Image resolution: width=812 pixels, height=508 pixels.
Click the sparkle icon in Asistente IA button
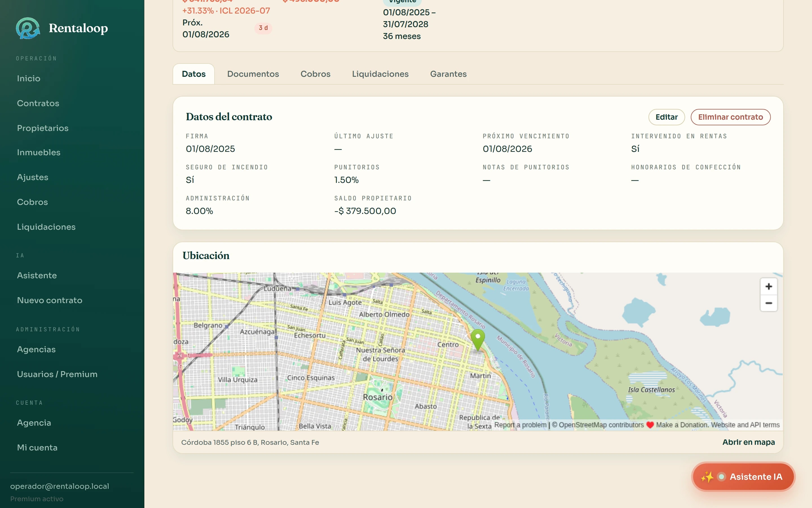(707, 477)
